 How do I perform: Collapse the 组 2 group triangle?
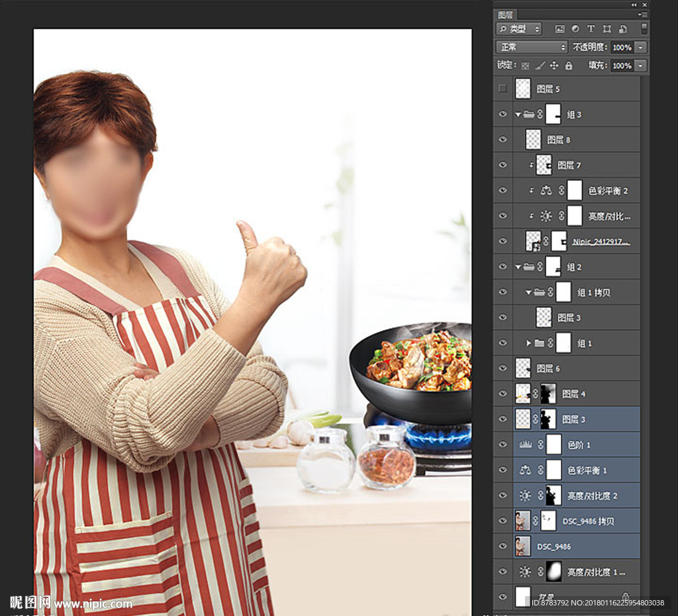[518, 267]
